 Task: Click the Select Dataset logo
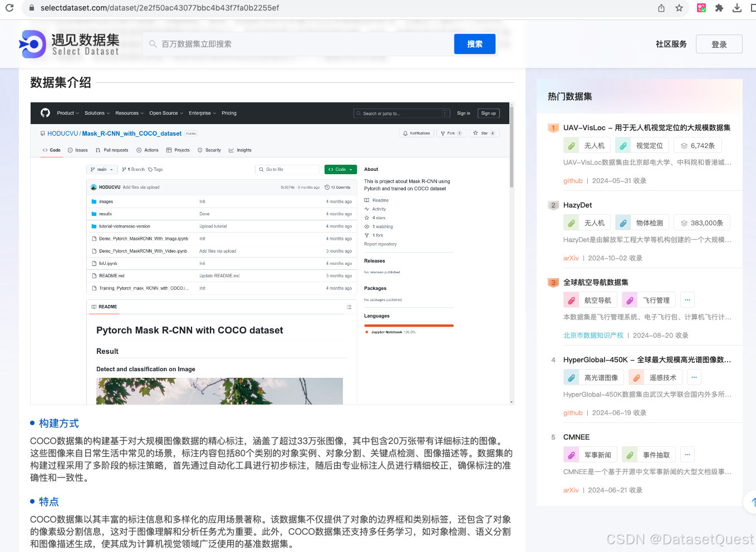tap(69, 44)
